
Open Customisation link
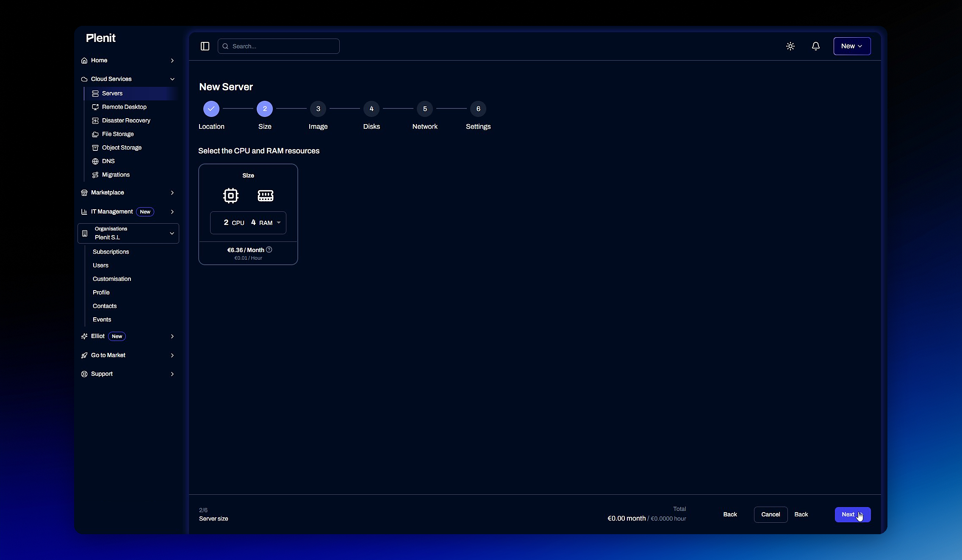coord(112,279)
